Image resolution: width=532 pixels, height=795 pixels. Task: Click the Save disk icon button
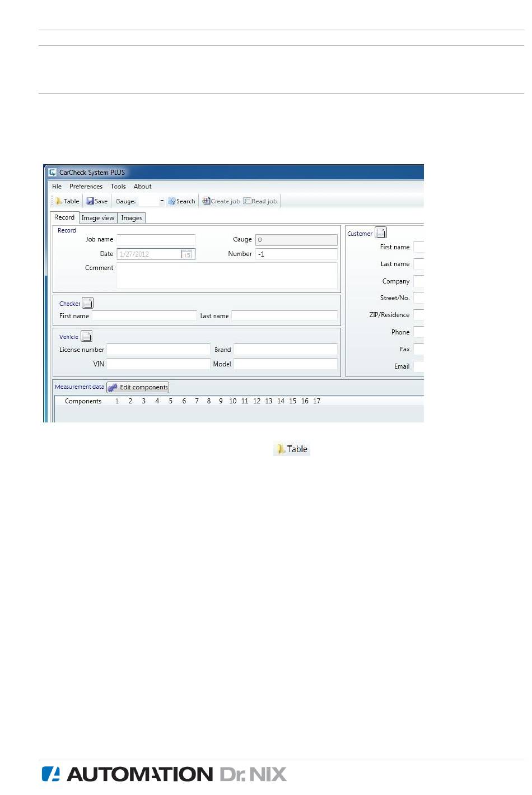click(97, 201)
